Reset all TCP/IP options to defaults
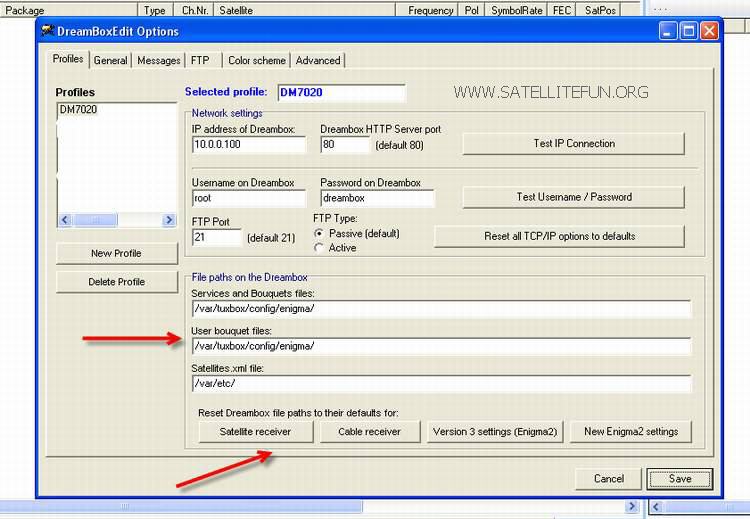750x519 pixels. [x=559, y=236]
